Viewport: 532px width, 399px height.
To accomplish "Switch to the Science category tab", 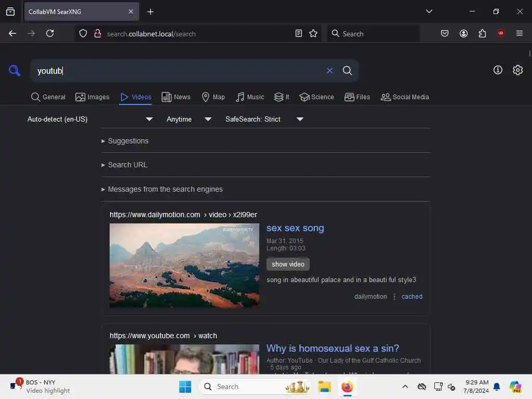I will [316, 97].
